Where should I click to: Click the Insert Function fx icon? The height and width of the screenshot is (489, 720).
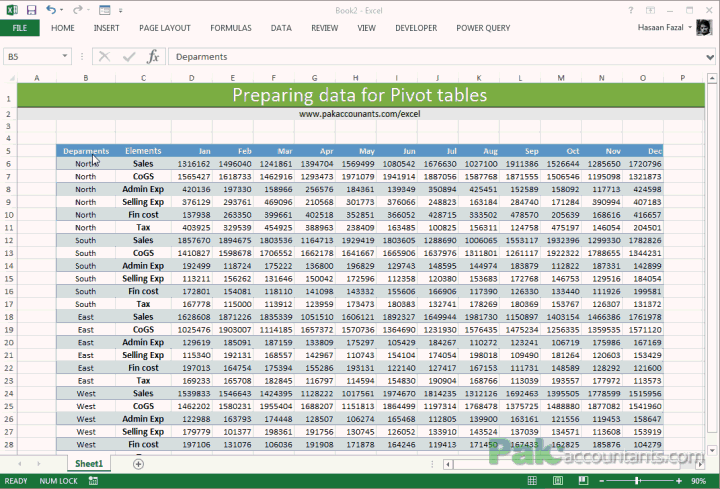153,56
